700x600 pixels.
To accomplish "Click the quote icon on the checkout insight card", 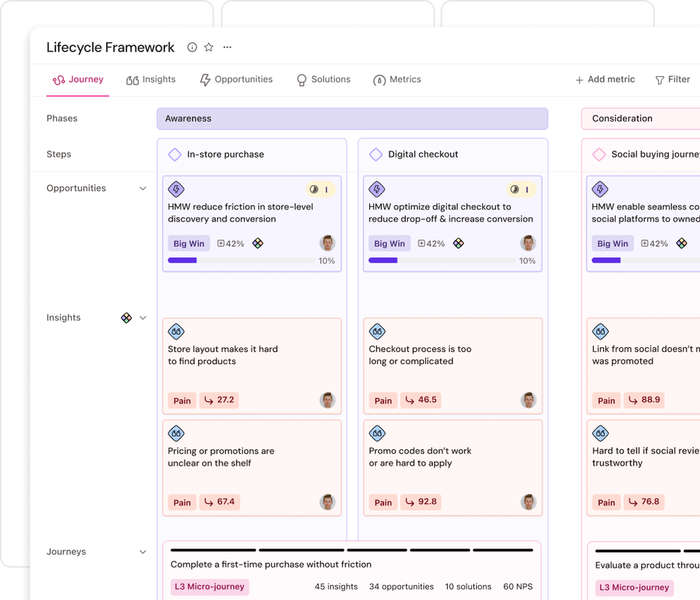I will click(377, 331).
